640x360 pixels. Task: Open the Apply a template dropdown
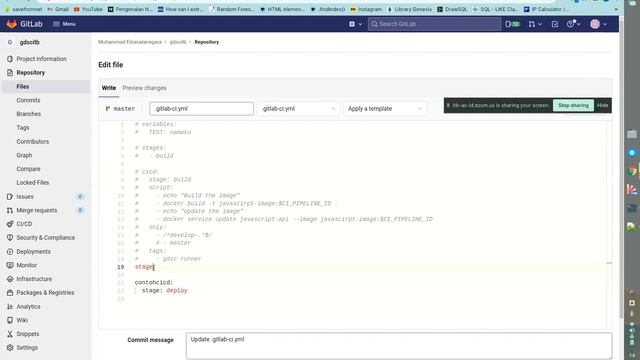coord(384,109)
